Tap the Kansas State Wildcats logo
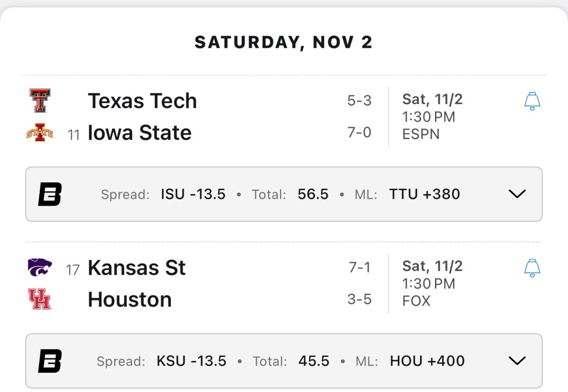 click(40, 267)
